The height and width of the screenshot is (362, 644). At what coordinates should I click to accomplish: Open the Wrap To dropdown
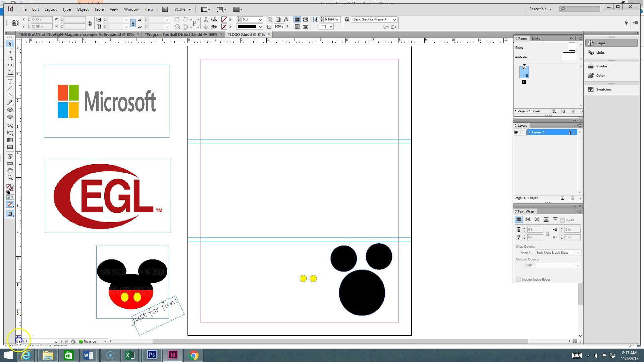pyautogui.click(x=578, y=252)
